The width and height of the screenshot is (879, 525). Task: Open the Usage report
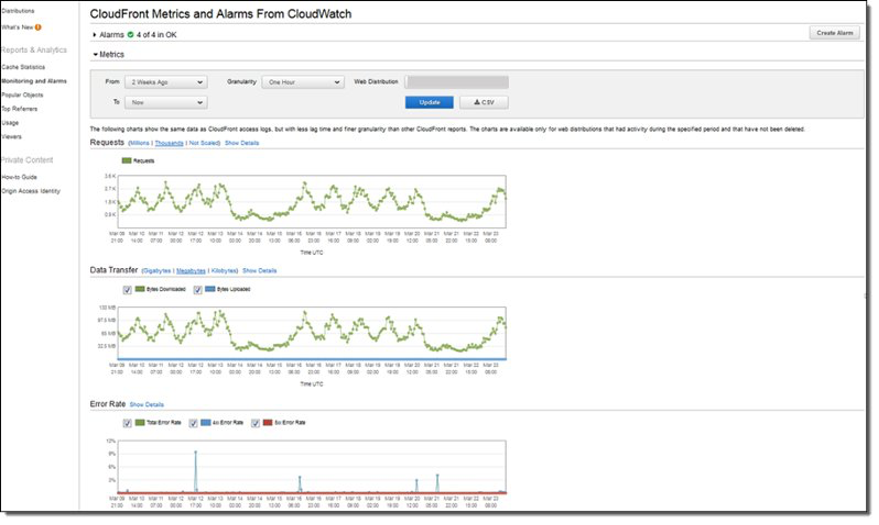tap(10, 123)
